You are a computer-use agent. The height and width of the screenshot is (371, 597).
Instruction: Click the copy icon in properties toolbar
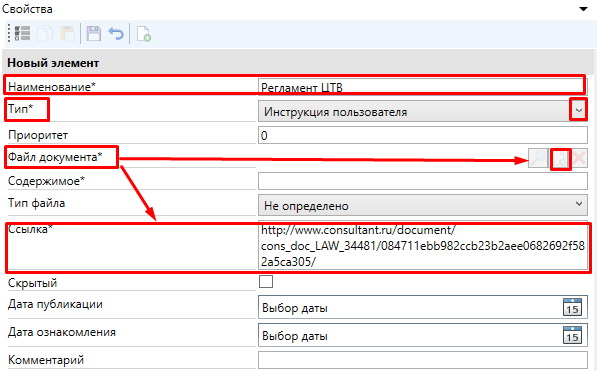45,34
